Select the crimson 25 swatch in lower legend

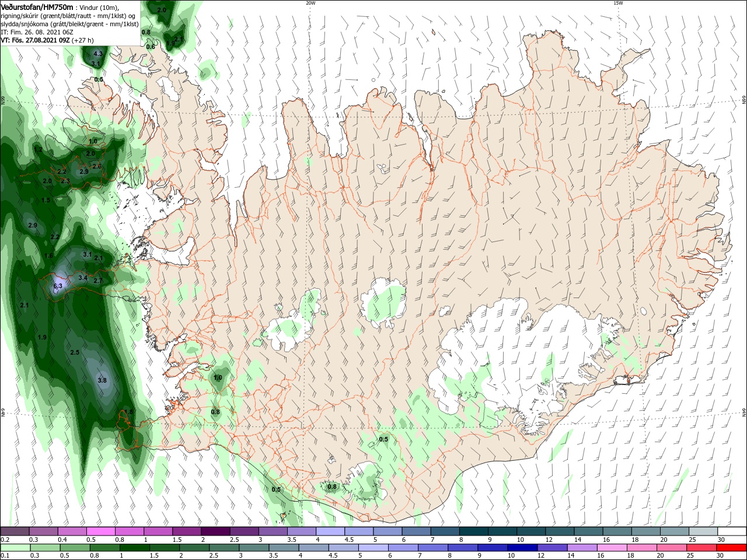click(702, 548)
